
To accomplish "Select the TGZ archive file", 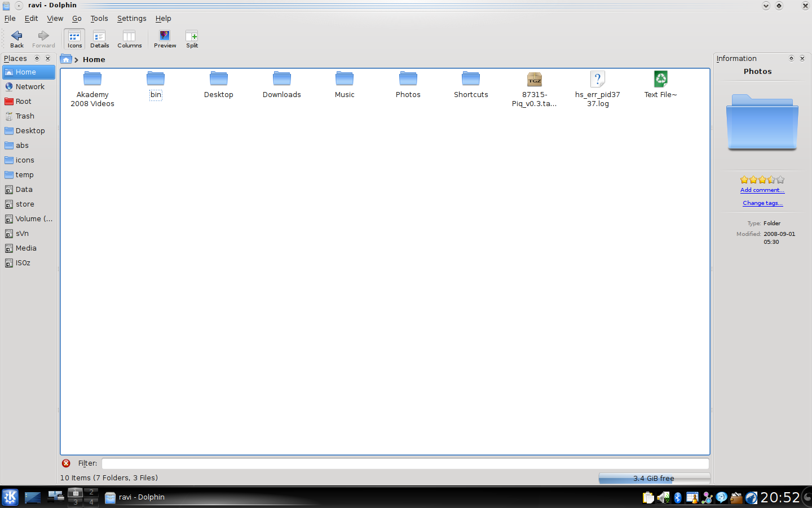I will pyautogui.click(x=534, y=89).
